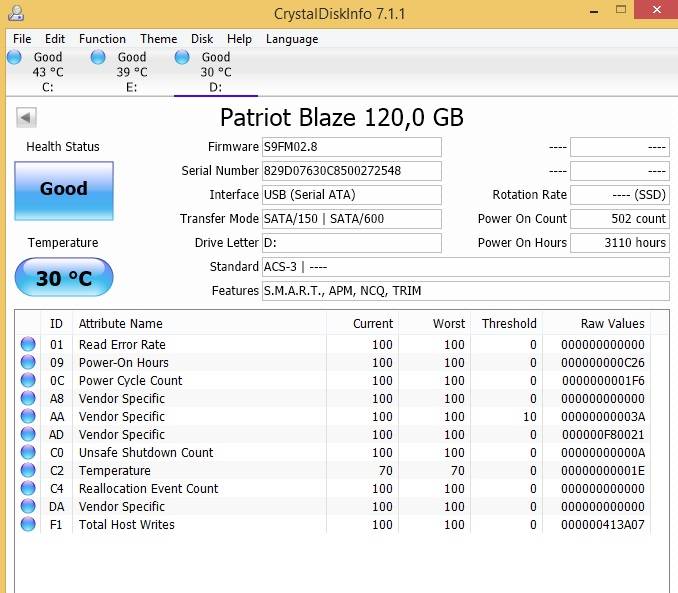Image resolution: width=678 pixels, height=593 pixels.
Task: Select the E: drive status orb
Action: coord(98,57)
